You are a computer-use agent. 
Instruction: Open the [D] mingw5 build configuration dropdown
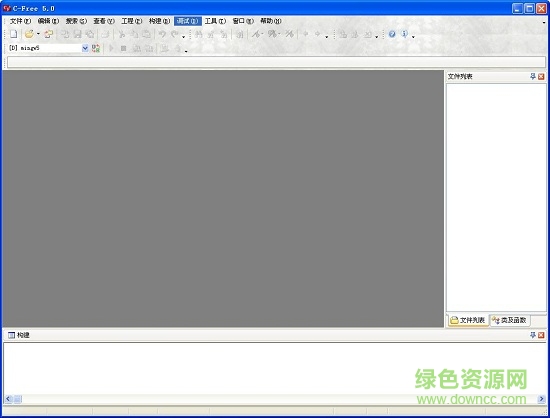click(x=85, y=48)
